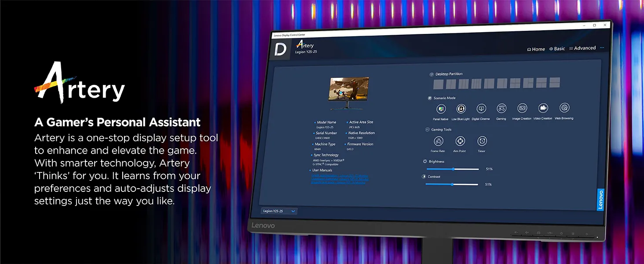Click the Contrast half-circle icon
Viewport: 644px width, 264px height.
(x=424, y=177)
